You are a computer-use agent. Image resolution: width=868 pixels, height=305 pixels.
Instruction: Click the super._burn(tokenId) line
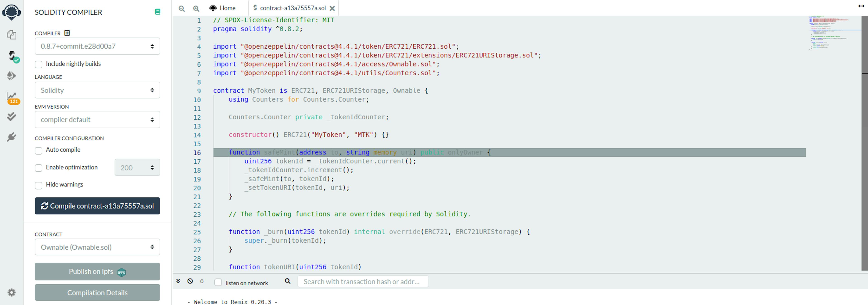click(x=285, y=241)
